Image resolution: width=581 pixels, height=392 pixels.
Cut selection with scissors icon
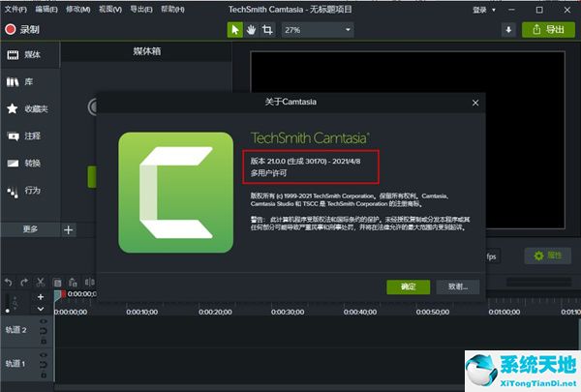pos(41,283)
